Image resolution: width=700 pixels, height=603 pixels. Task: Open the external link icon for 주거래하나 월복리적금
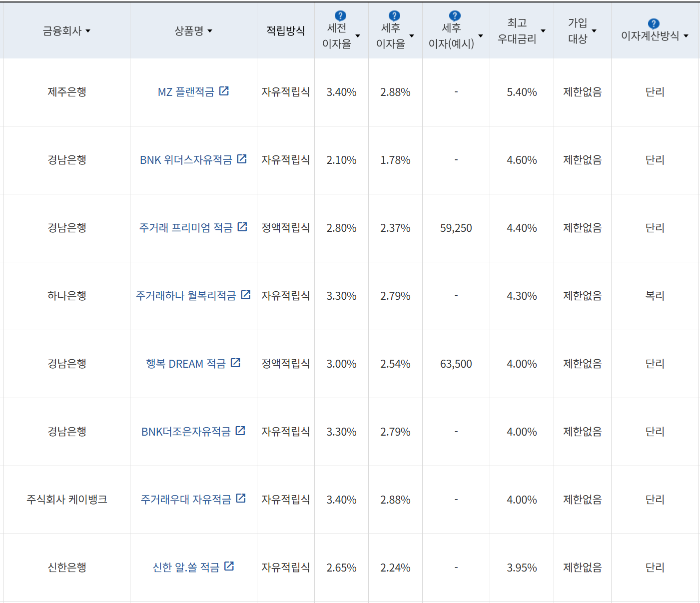pyautogui.click(x=245, y=295)
